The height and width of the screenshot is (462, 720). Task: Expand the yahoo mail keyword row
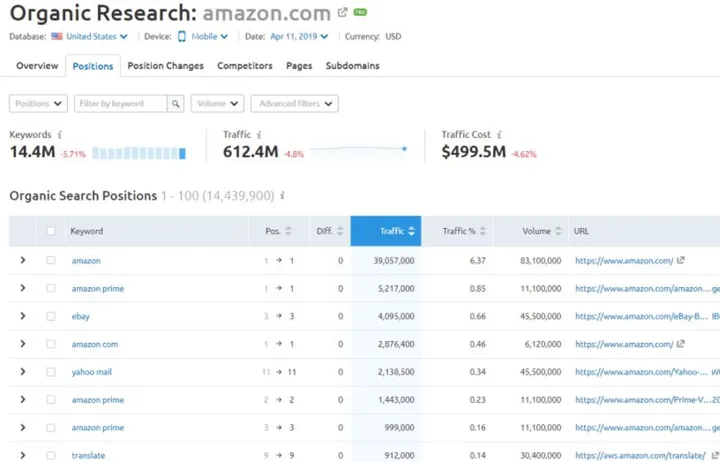[22, 372]
